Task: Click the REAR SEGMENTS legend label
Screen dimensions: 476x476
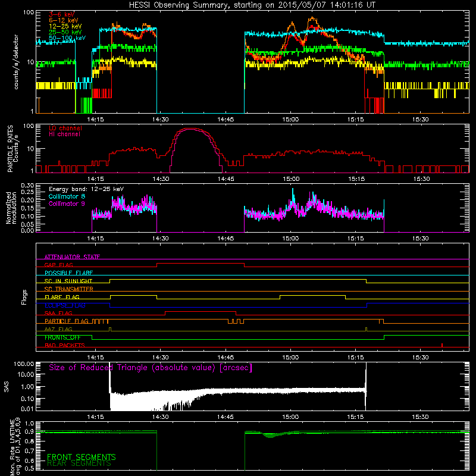Action: click(79, 464)
